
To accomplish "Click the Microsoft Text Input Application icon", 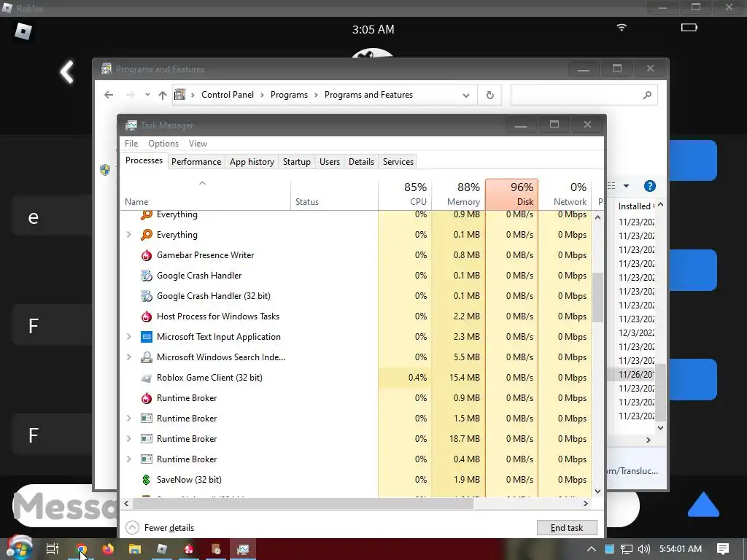I will (146, 337).
